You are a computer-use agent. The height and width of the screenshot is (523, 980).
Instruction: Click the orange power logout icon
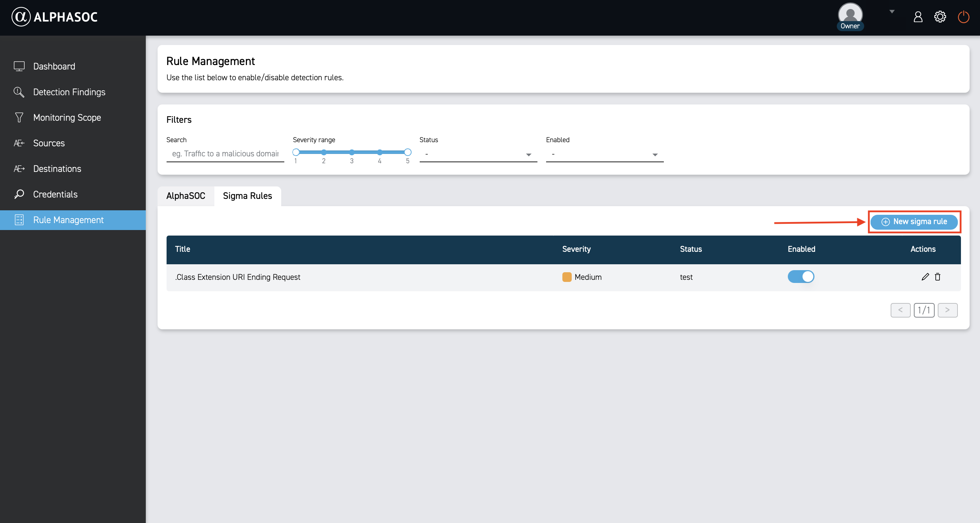point(963,17)
